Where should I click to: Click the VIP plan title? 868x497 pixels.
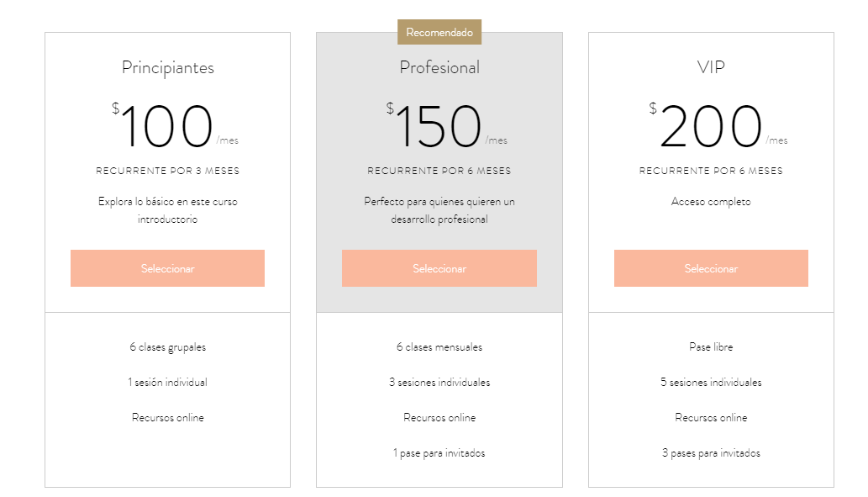[711, 67]
